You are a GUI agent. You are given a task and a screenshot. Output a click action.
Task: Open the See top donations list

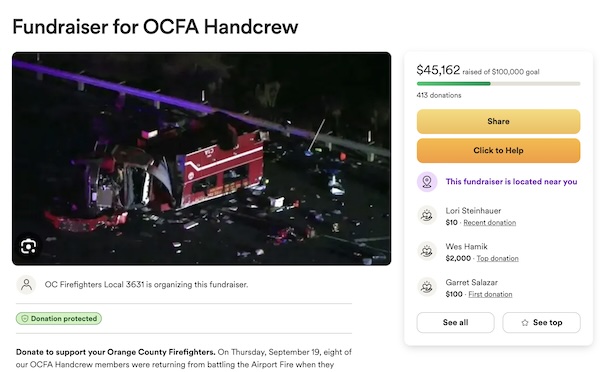click(541, 323)
